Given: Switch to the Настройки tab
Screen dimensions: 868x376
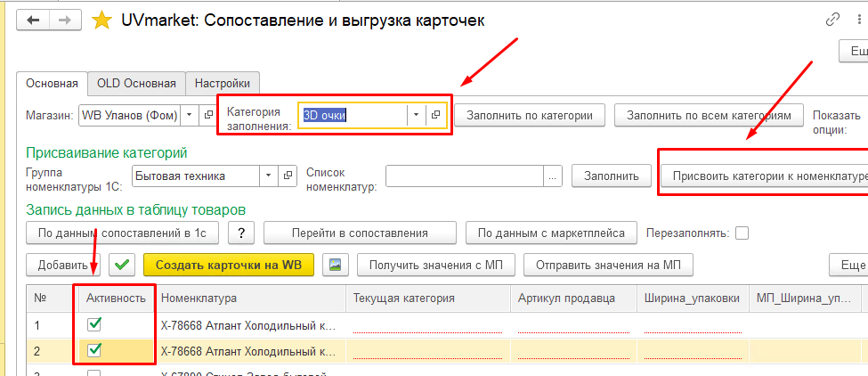Looking at the screenshot, I should 223,84.
